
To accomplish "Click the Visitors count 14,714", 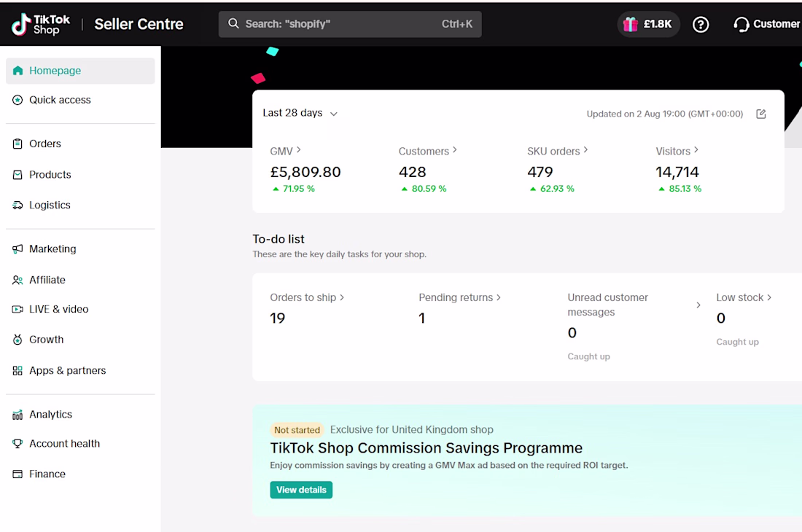I will (677, 172).
